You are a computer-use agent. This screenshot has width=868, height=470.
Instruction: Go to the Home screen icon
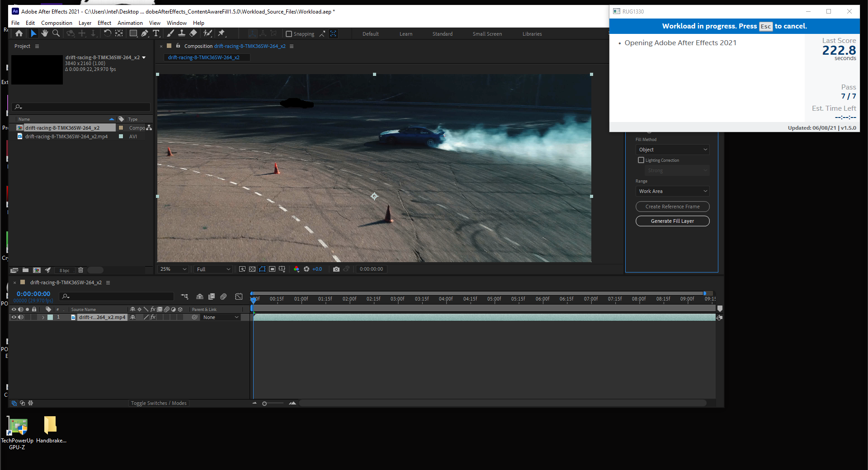pyautogui.click(x=19, y=33)
